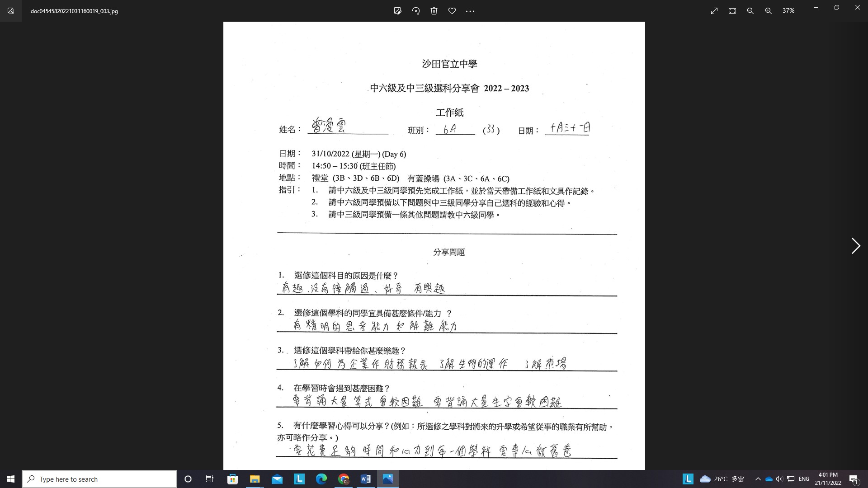Screen dimensions: 868x488
Task: Enter full screen with the diagonal arrows icon
Action: (x=714, y=11)
